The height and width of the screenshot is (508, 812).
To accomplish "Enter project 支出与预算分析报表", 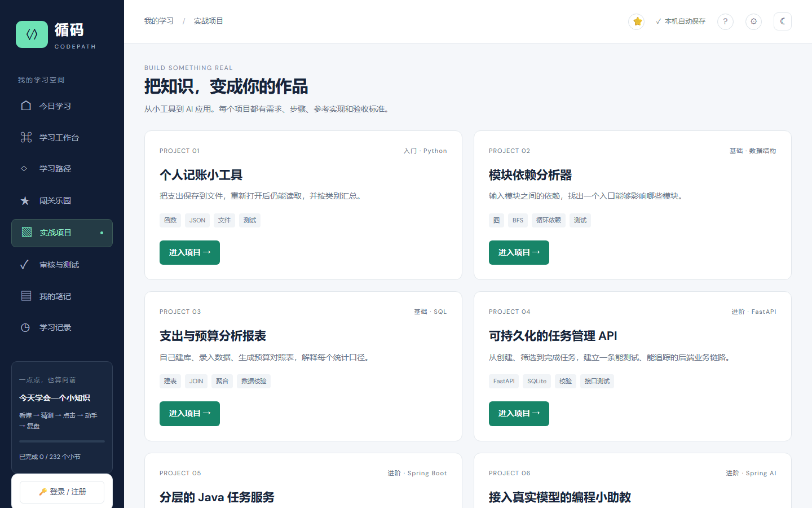I will pos(189,414).
